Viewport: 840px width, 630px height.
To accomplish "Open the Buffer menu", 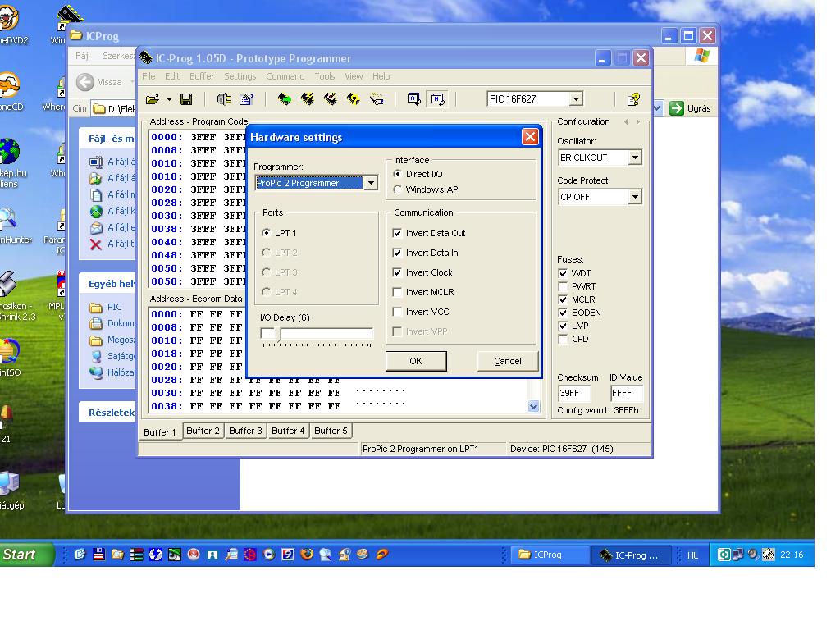I will pyautogui.click(x=202, y=76).
